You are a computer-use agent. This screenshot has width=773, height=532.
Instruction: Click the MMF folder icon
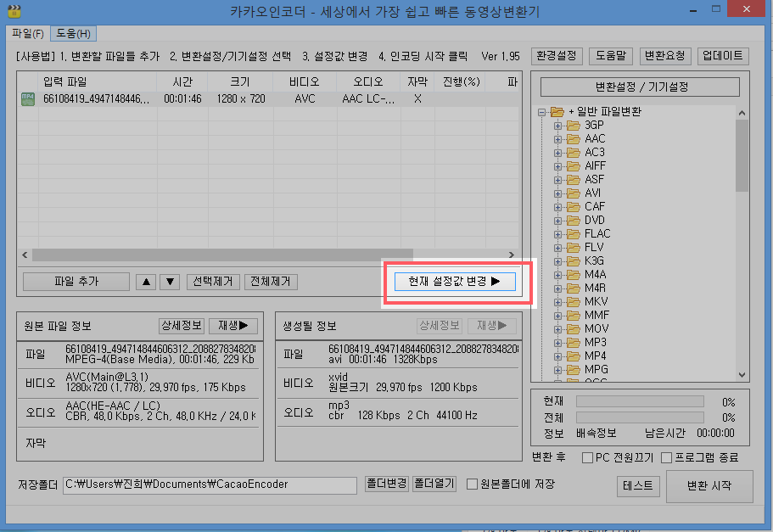point(573,315)
